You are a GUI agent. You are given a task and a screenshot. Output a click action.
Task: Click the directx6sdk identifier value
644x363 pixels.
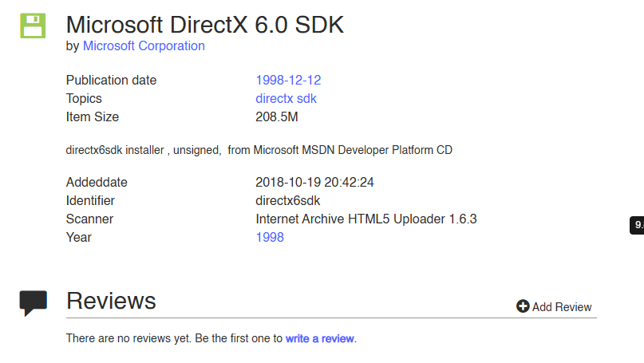287,200
